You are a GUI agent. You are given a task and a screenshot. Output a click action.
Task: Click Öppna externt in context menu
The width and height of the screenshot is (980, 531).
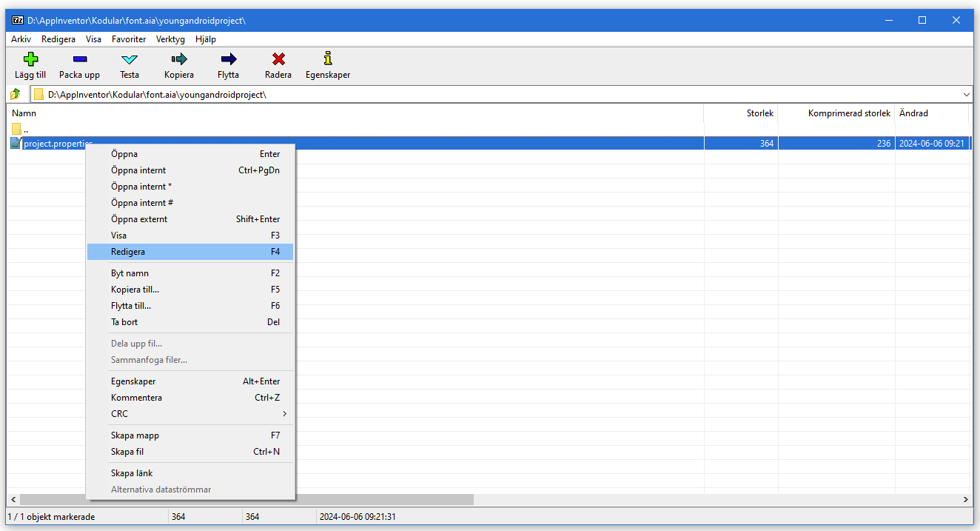point(139,219)
